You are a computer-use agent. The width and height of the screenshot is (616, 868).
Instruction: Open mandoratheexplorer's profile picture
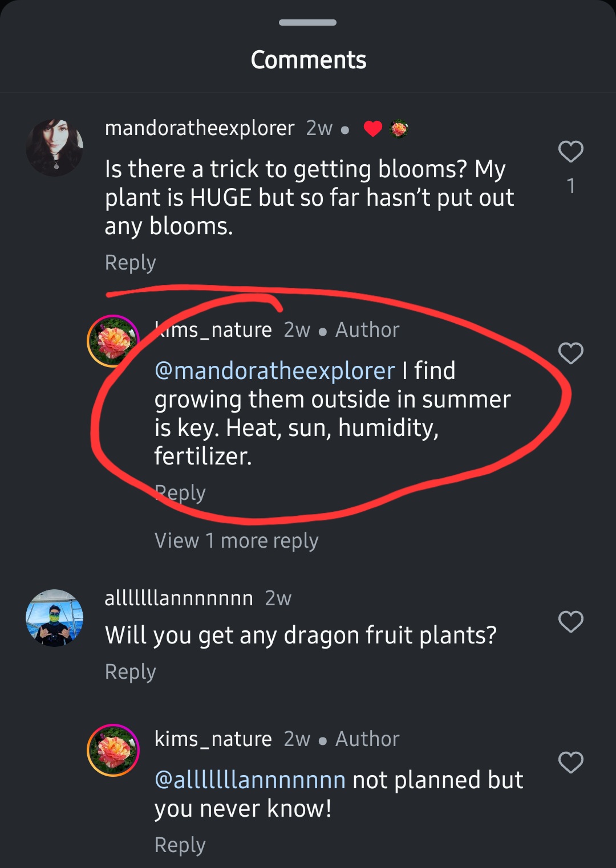[55, 148]
